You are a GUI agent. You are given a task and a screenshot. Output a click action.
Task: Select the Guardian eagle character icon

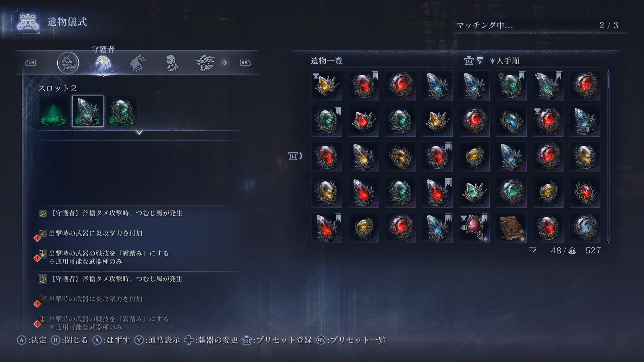click(103, 63)
